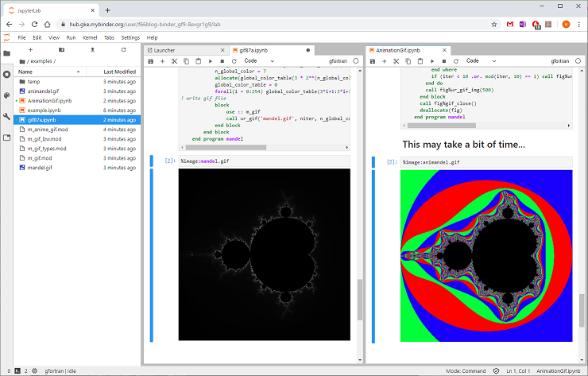The height and width of the screenshot is (376, 588).
Task: Run the selected cell in AnimationGif notebook
Action: [432, 61]
